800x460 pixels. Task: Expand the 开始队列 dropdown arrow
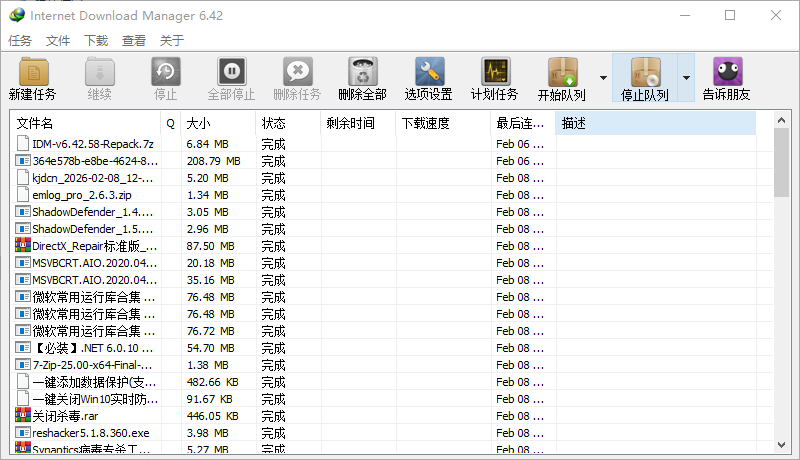pos(603,77)
